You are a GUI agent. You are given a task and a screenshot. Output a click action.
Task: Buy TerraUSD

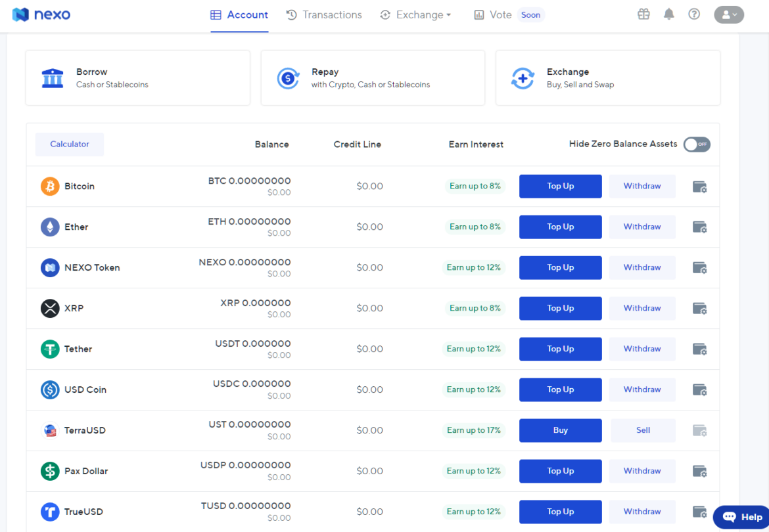click(560, 430)
